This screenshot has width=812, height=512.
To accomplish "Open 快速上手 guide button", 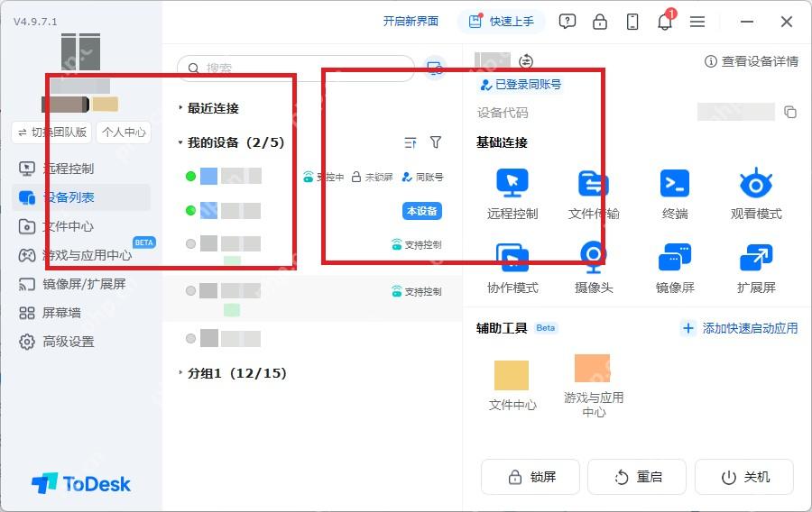I will point(501,22).
